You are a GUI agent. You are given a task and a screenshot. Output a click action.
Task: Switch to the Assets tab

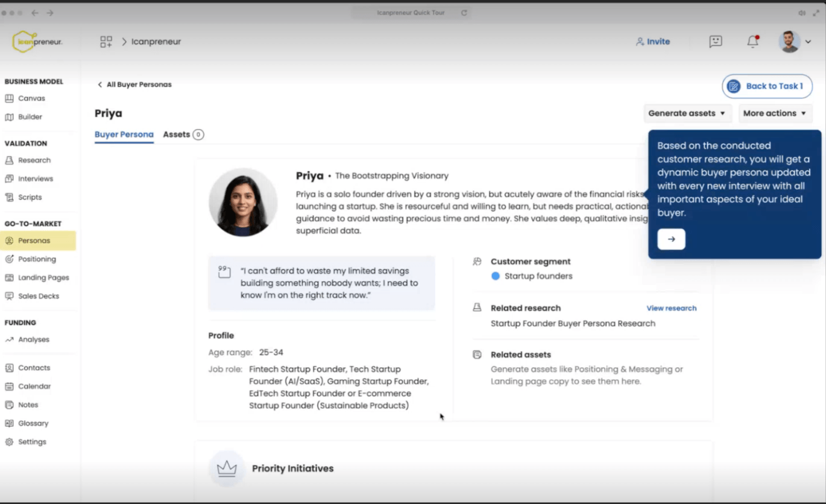(x=183, y=134)
